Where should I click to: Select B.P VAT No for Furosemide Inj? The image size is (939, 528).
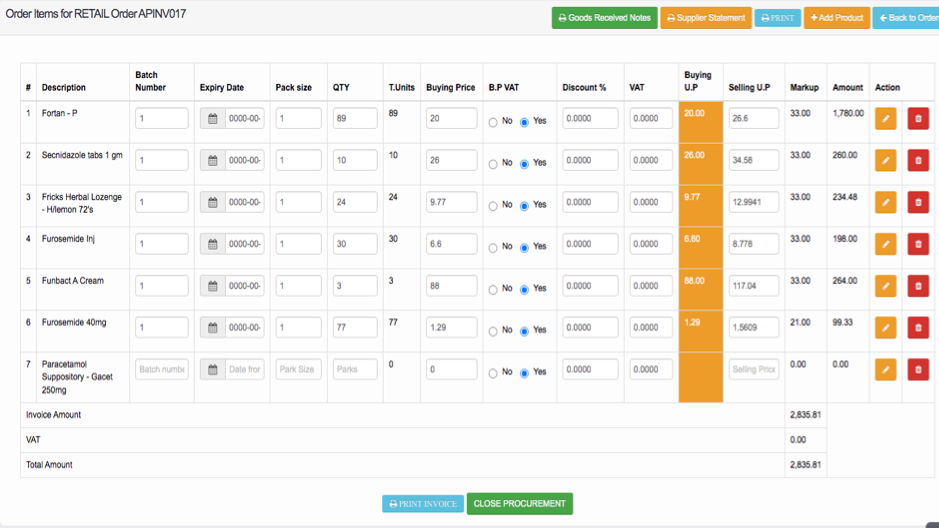(493, 248)
